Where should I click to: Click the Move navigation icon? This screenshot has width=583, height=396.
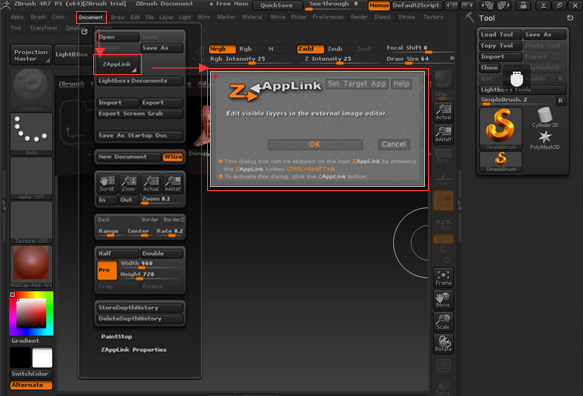[443, 300]
